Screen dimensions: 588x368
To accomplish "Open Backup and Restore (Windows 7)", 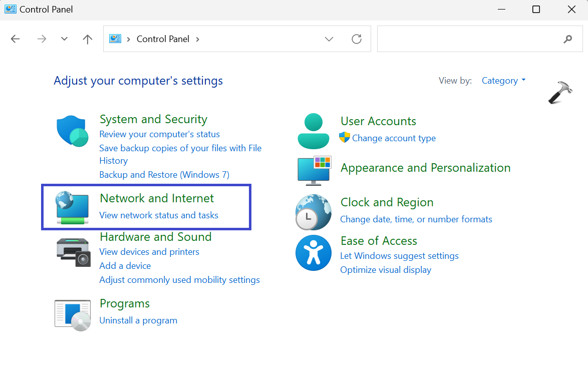I will coord(164,175).
